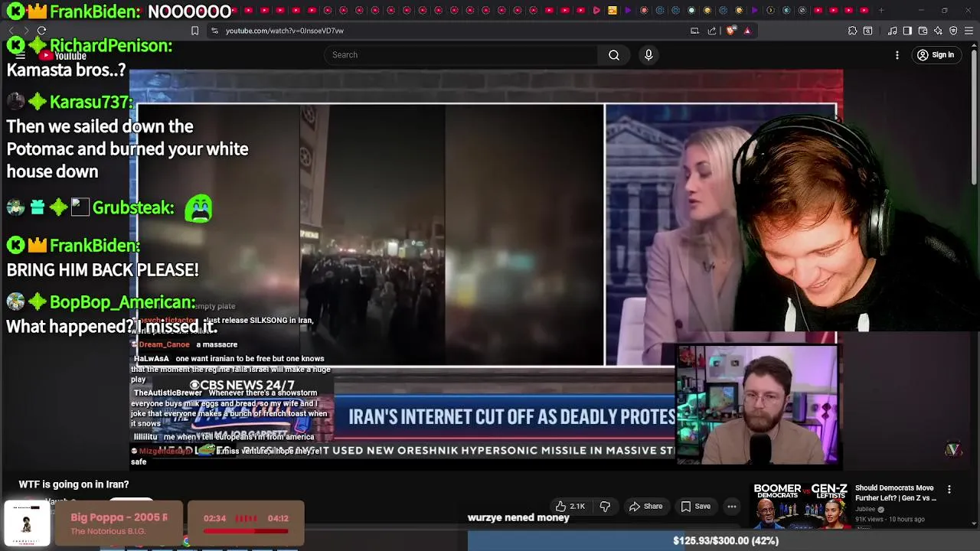Reload the page with the refresh icon
Viewport: 980px width, 551px height.
[x=41, y=31]
